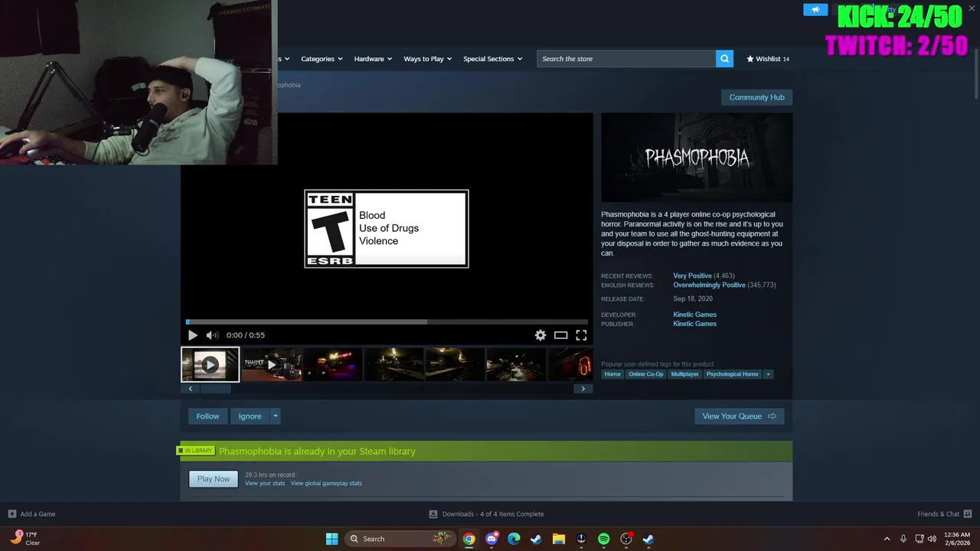
Task: Select the Online Co-Op tag
Action: [646, 374]
